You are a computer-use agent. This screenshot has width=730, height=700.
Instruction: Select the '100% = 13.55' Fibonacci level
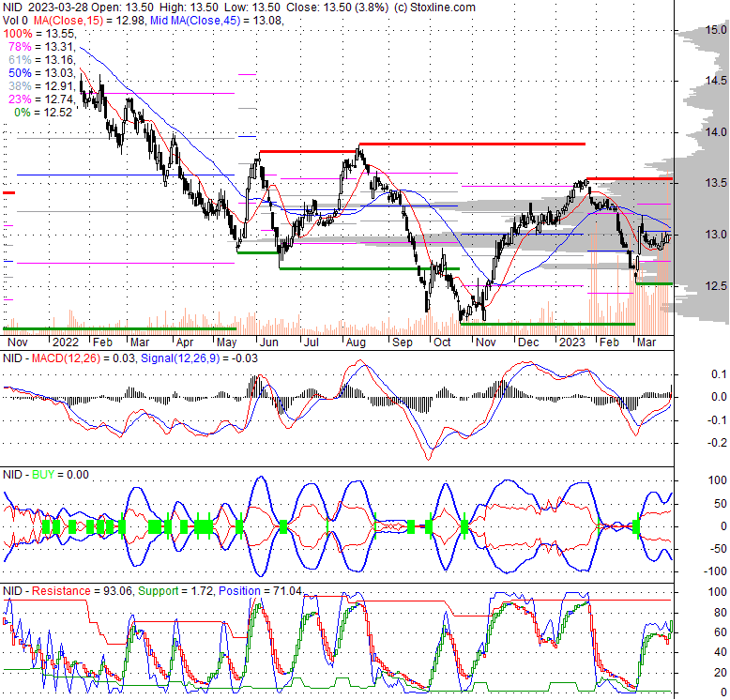(38, 34)
